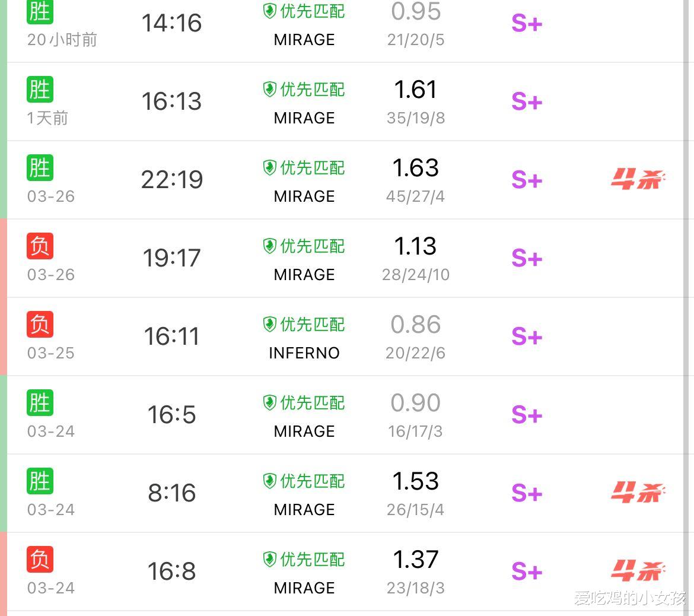Click the 1.53 rating on the 8:16 match
This screenshot has width=694, height=616.
[415, 481]
